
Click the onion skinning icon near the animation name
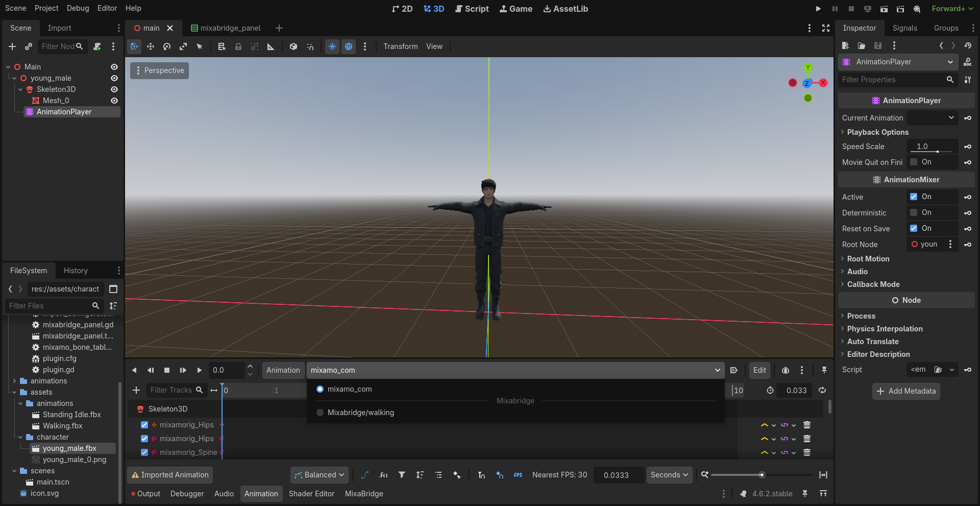pyautogui.click(x=786, y=370)
